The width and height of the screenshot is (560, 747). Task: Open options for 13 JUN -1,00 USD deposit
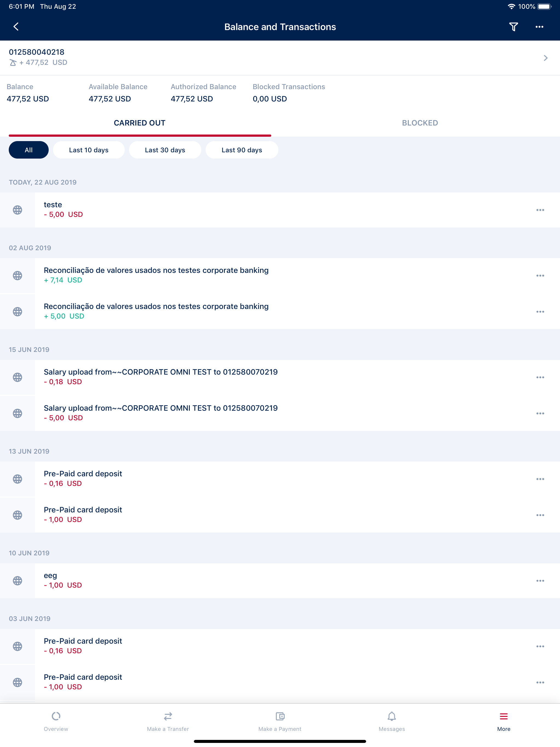pos(540,515)
